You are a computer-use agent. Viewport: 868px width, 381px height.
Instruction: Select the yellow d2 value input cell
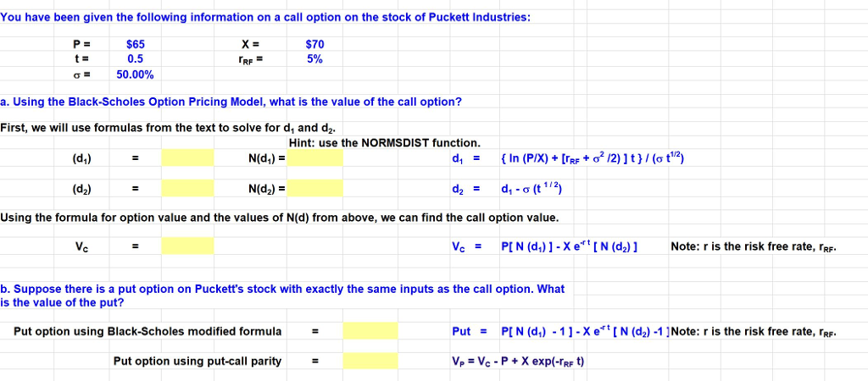(187, 188)
